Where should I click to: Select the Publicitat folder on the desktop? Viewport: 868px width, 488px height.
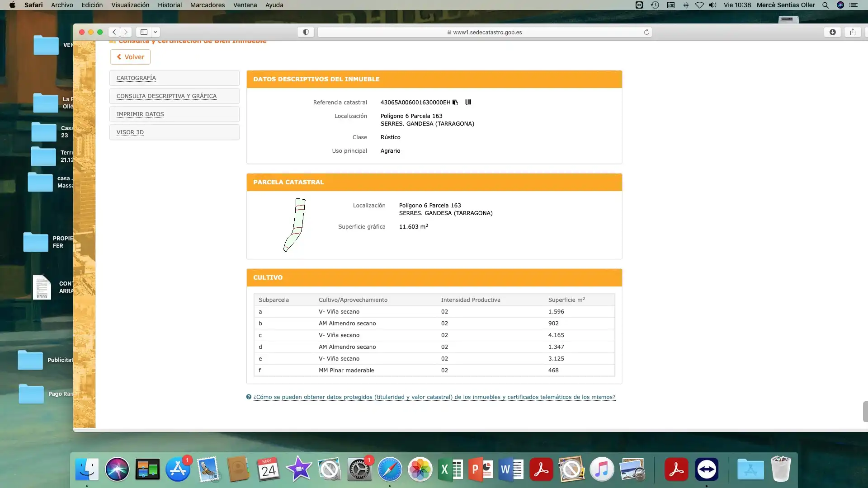coord(30,360)
